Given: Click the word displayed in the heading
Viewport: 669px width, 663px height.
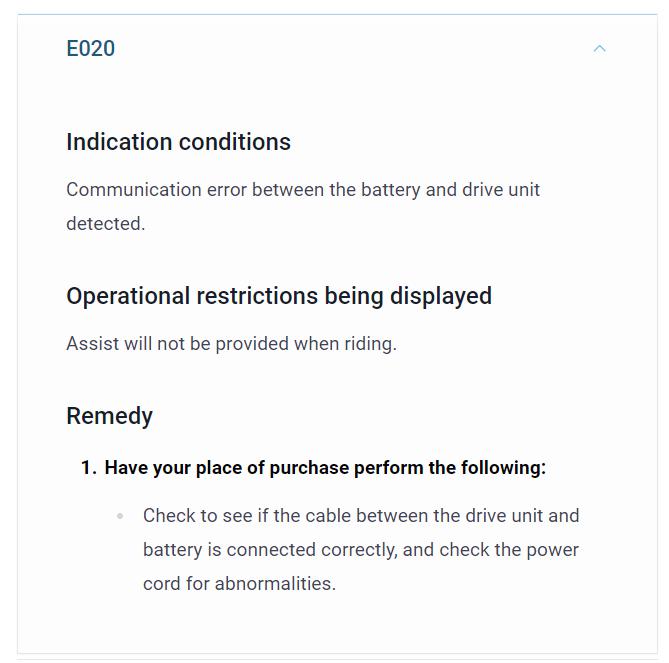Looking at the screenshot, I should coord(441,297).
